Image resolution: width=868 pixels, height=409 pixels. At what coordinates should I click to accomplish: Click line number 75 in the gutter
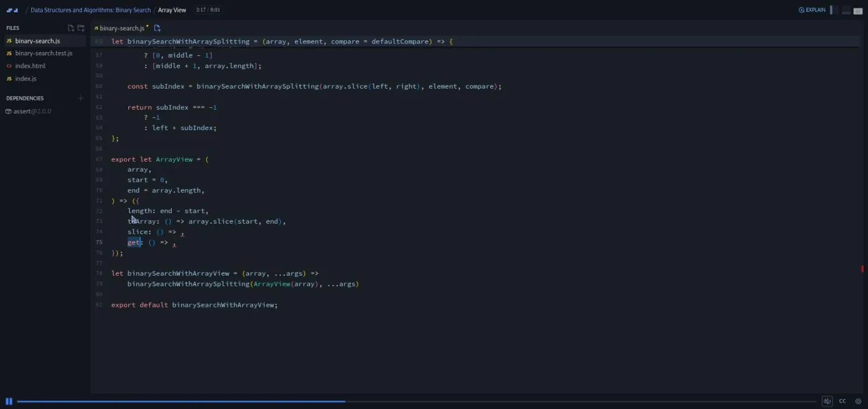[99, 242]
